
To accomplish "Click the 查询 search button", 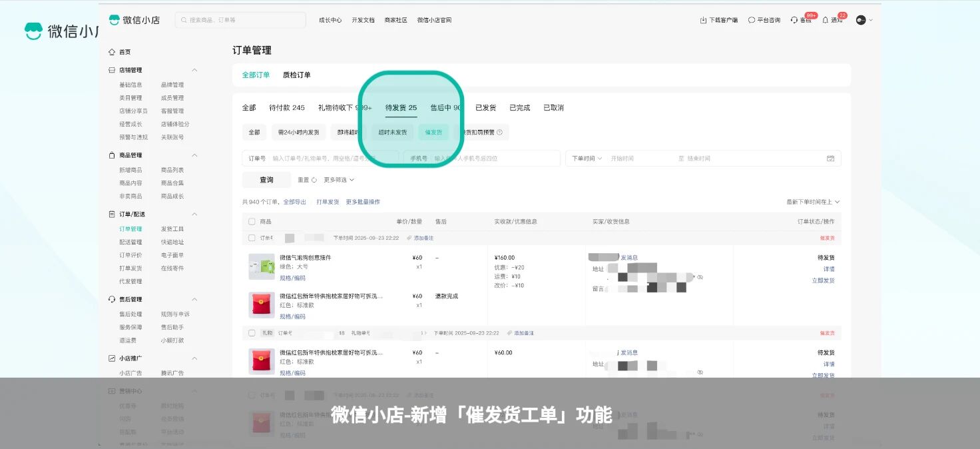I will tap(266, 180).
